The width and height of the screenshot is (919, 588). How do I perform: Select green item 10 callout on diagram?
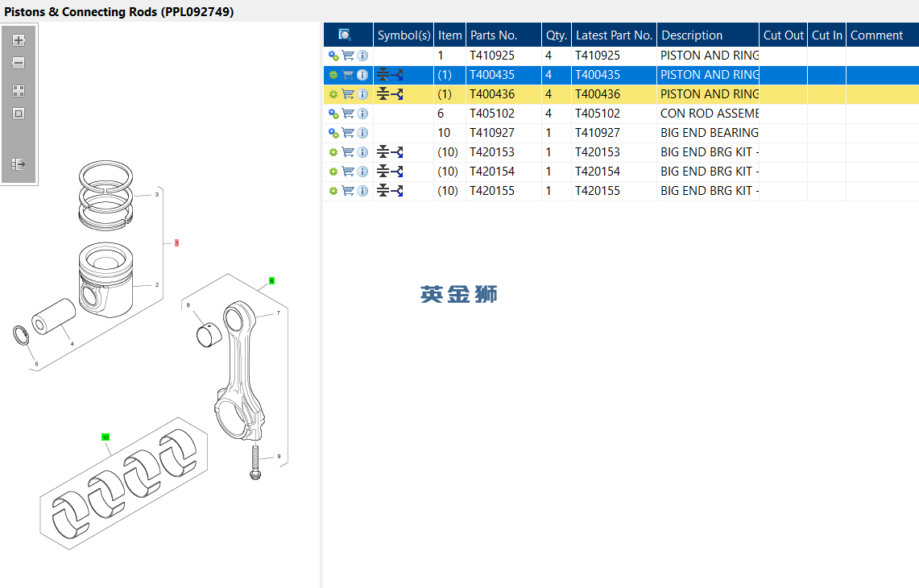click(x=106, y=437)
